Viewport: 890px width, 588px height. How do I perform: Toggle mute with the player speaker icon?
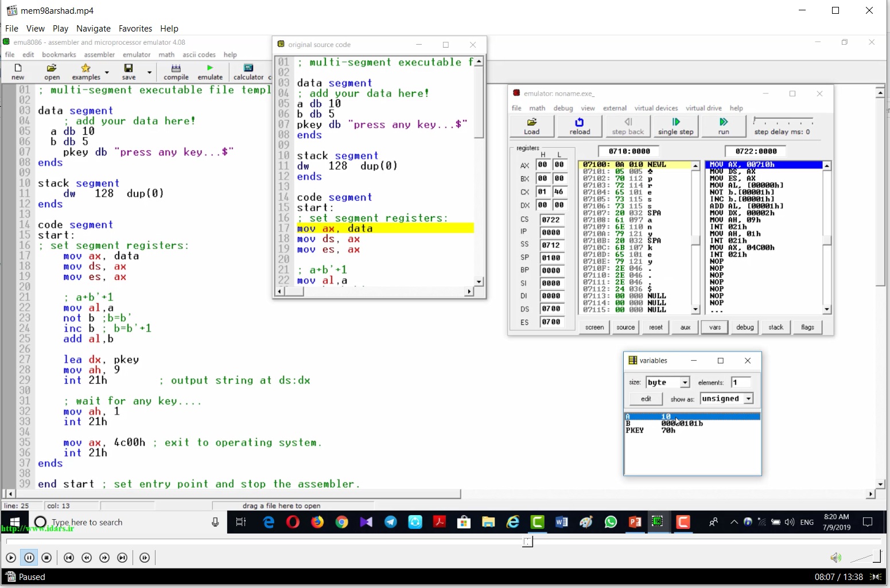[x=836, y=558]
